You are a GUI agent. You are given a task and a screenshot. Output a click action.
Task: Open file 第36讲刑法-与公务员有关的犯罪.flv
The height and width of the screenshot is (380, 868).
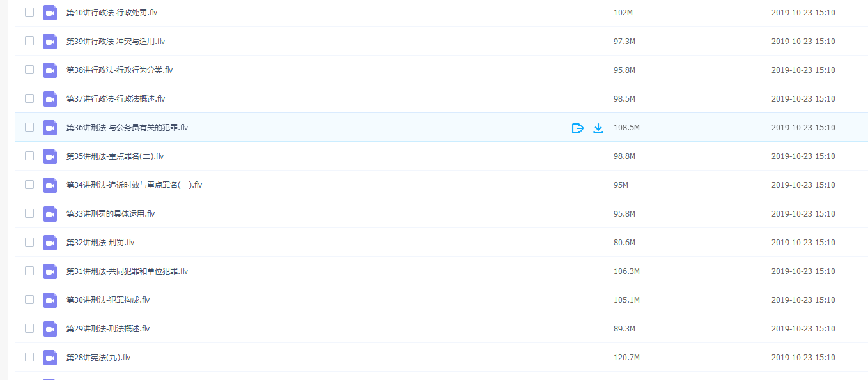pyautogui.click(x=127, y=128)
